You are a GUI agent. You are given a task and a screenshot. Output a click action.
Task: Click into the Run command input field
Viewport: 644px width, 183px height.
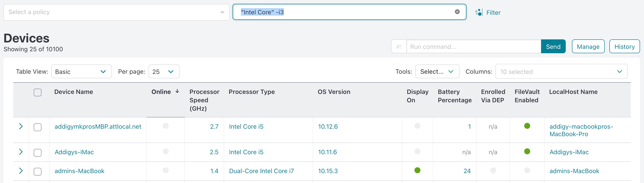(x=473, y=47)
